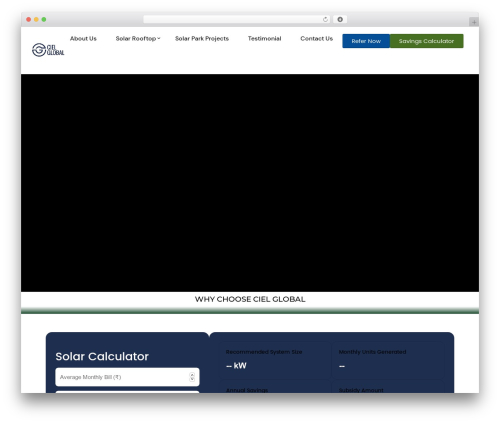The image size is (500, 423).
Task: Click the '-- kW' system size value
Action: (x=236, y=366)
